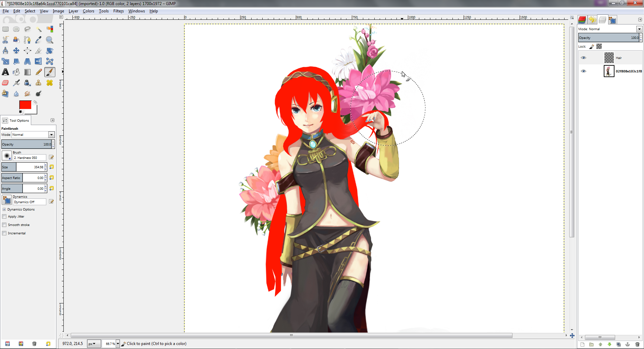Choose the Blur/Sharpen droplet tool
Screen dimensions: 644x349
pos(16,94)
